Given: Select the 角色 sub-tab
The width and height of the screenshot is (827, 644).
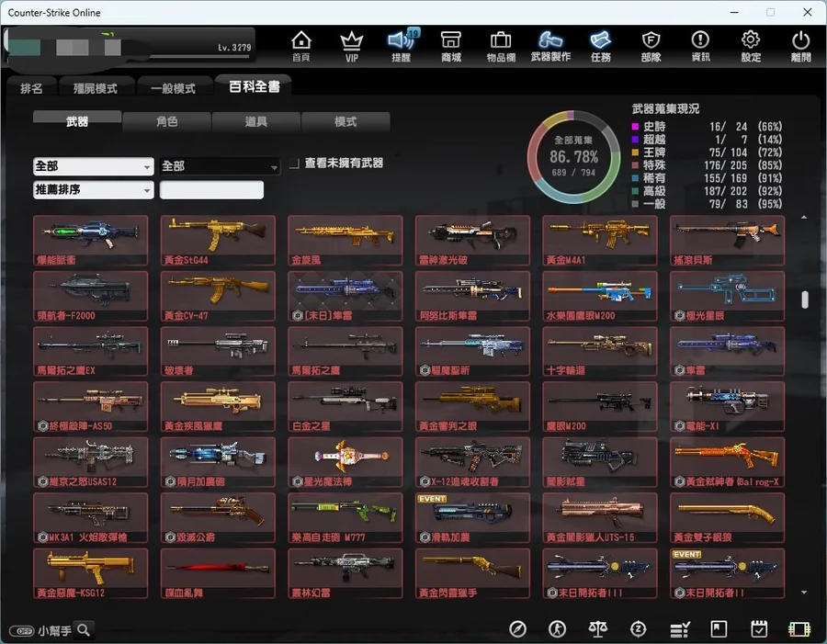Looking at the screenshot, I should [166, 121].
